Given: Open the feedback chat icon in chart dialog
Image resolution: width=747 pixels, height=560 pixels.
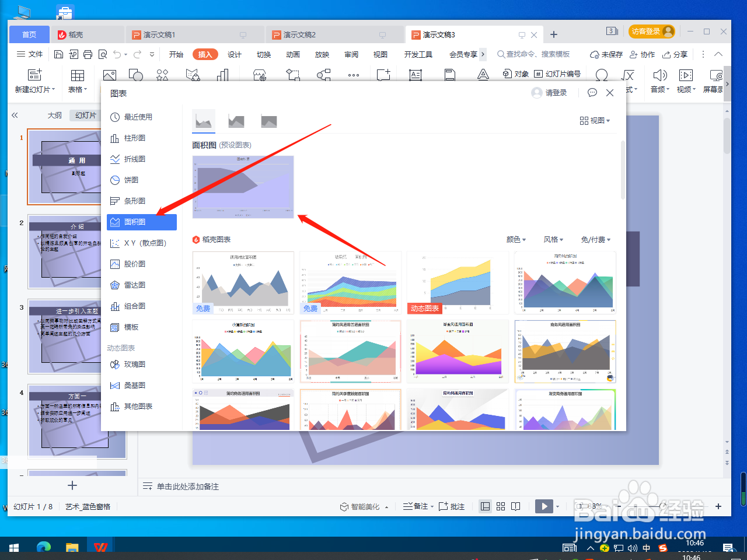Looking at the screenshot, I should 592,93.
